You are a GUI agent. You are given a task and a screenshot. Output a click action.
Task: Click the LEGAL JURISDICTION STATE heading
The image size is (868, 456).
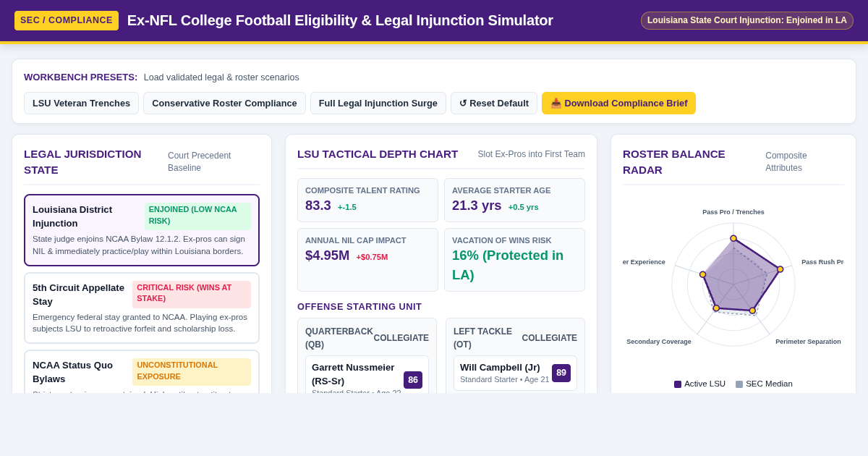coord(82,161)
